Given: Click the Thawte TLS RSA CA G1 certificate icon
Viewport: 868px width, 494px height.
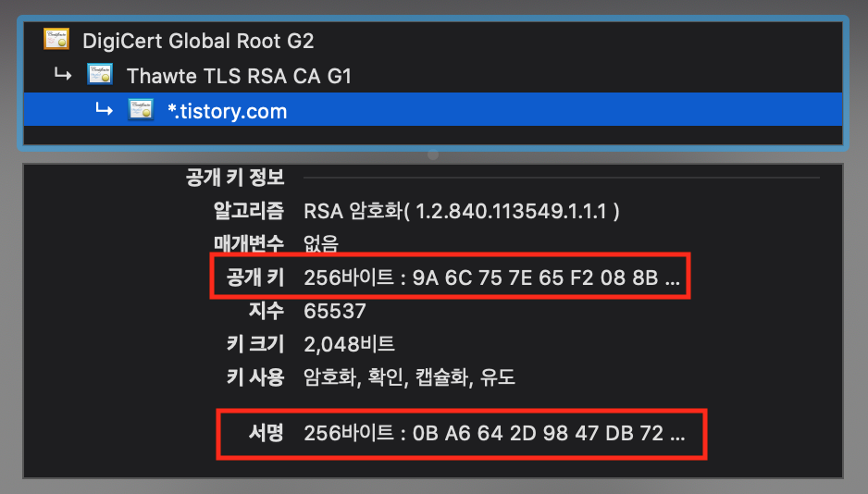Looking at the screenshot, I should point(100,74).
